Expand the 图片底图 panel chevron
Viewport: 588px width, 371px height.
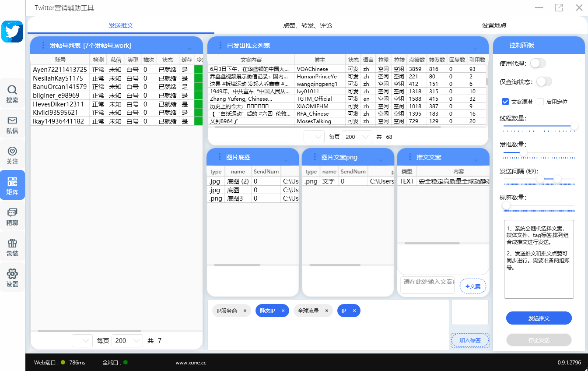tap(286, 160)
